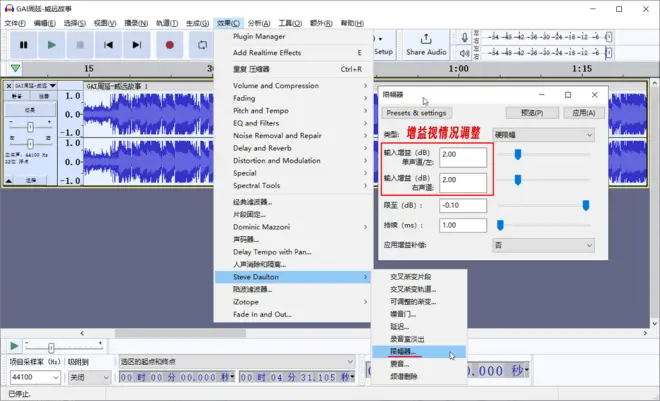This screenshot has width=660, height=401.
Task: Click the Presets & settings button
Action: click(416, 113)
